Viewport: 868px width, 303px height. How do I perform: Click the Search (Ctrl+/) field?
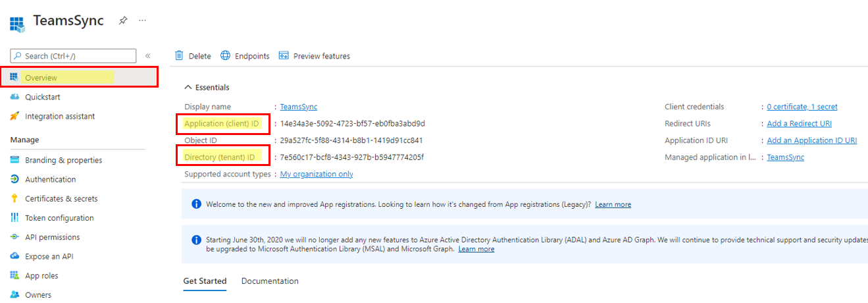[x=73, y=56]
